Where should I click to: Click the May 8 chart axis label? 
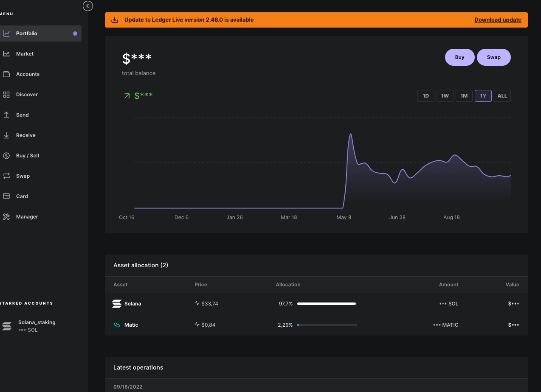click(344, 217)
